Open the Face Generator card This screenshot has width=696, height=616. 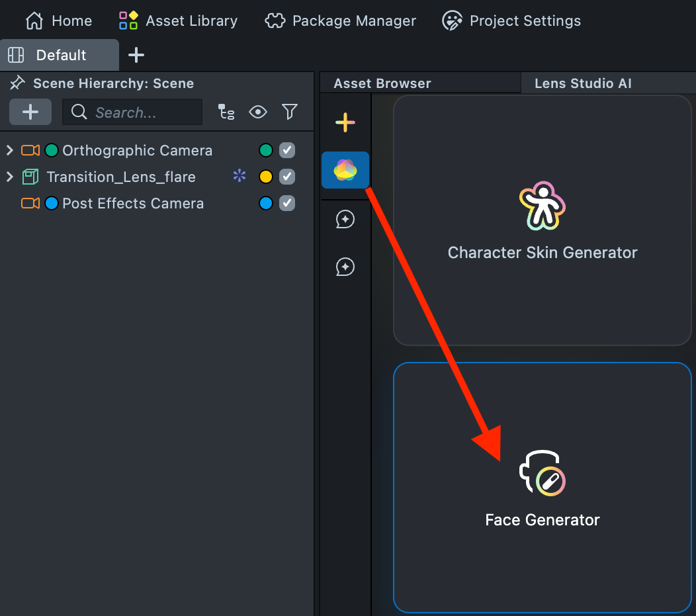coord(543,488)
